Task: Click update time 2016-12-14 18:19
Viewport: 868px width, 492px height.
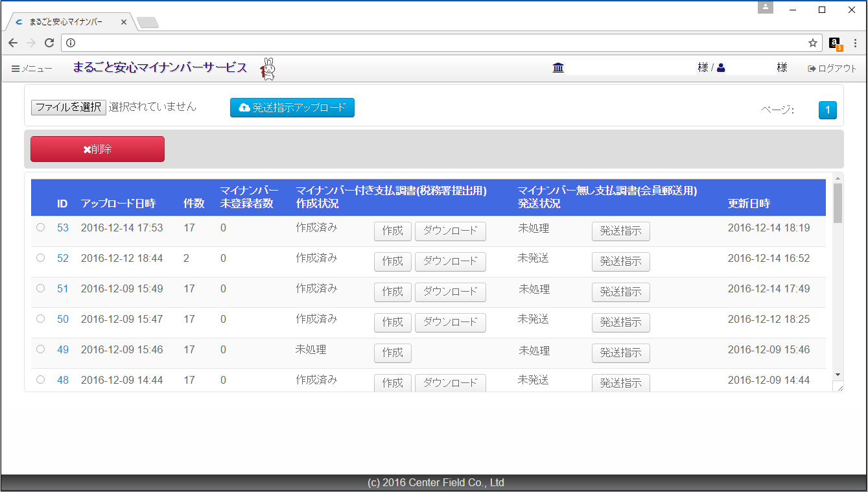Action: tap(769, 228)
